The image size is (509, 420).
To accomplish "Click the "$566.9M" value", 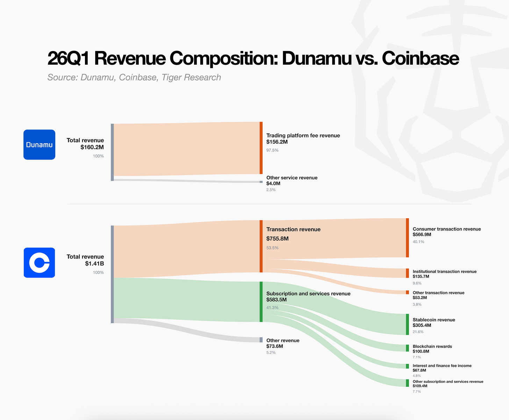I will [422, 234].
